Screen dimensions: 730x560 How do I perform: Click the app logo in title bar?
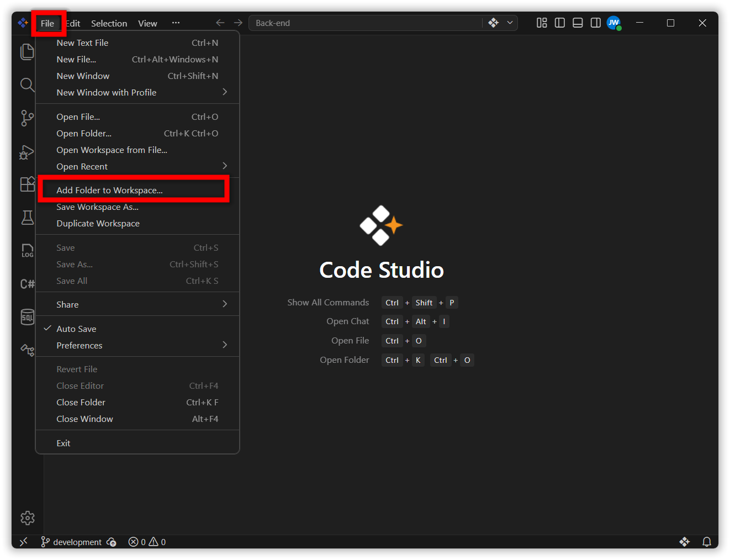[x=23, y=23]
